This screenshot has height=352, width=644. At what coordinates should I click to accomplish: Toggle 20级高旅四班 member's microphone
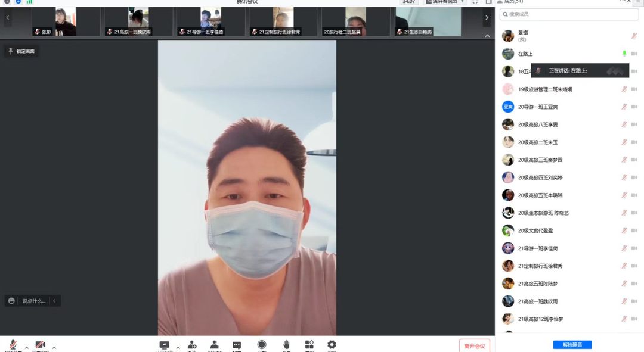[624, 177]
